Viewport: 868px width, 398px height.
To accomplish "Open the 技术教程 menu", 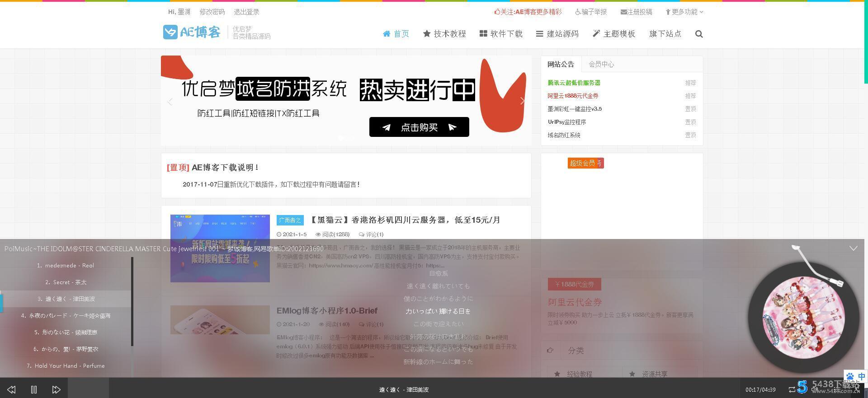I will 444,34.
